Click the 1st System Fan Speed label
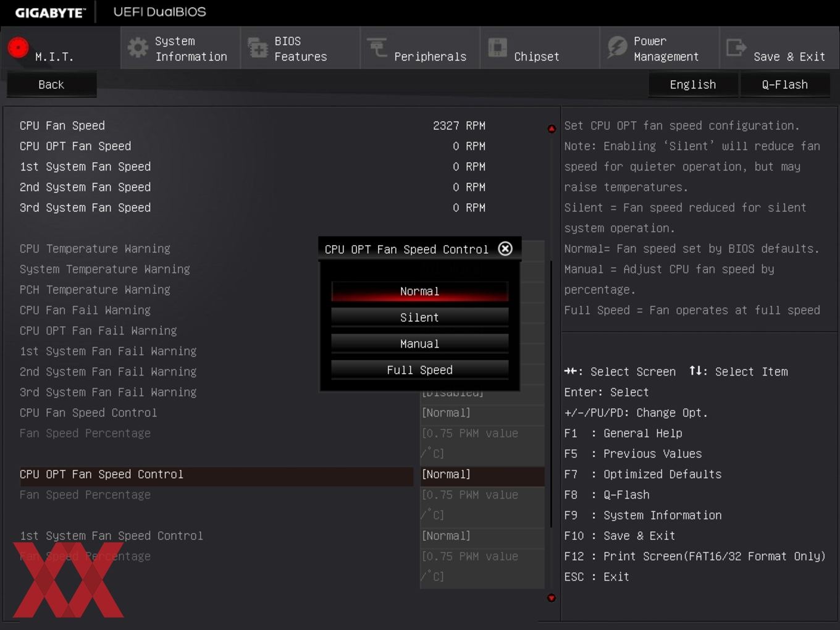 [85, 167]
